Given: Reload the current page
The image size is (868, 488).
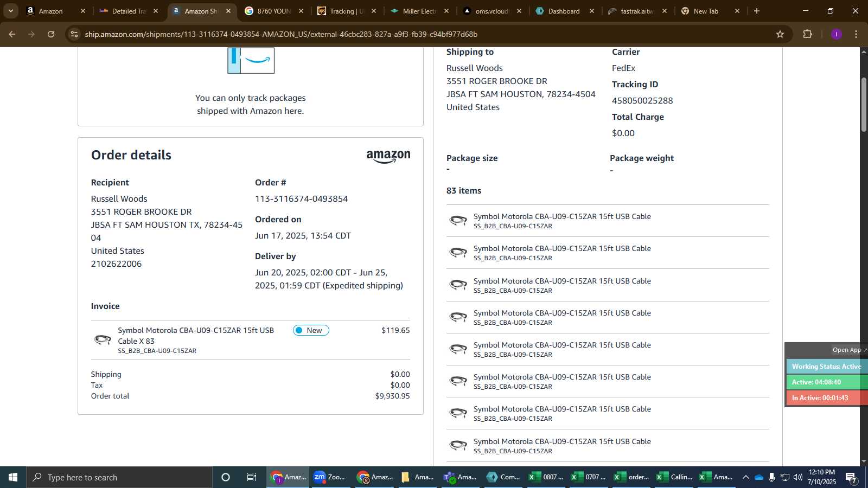Looking at the screenshot, I should coord(51,34).
